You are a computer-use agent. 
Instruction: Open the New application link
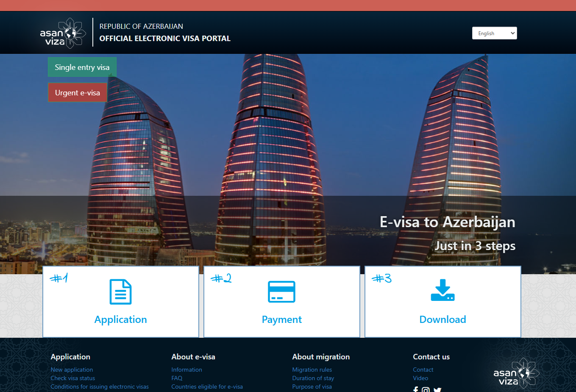pos(71,370)
